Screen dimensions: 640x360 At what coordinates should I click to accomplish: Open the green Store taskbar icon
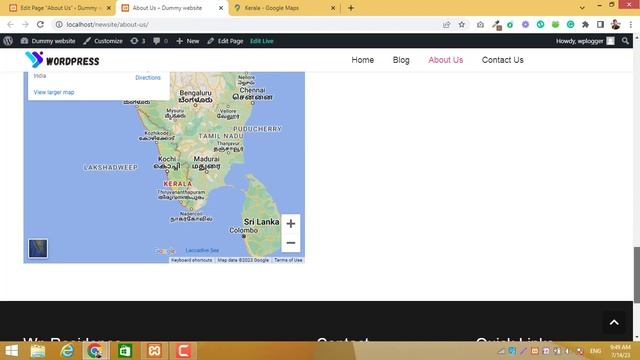pyautogui.click(x=125, y=351)
